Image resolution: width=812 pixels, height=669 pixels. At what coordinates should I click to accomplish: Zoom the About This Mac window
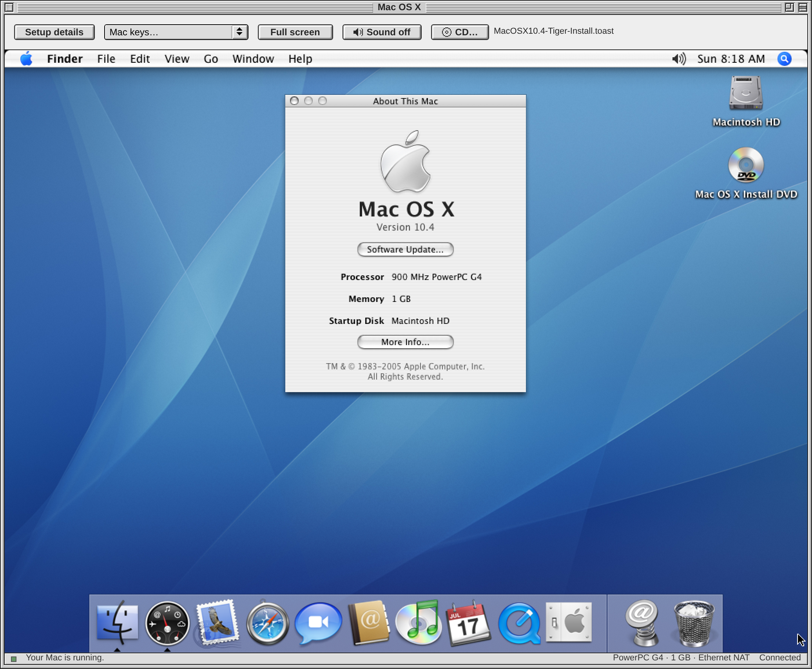click(x=323, y=101)
